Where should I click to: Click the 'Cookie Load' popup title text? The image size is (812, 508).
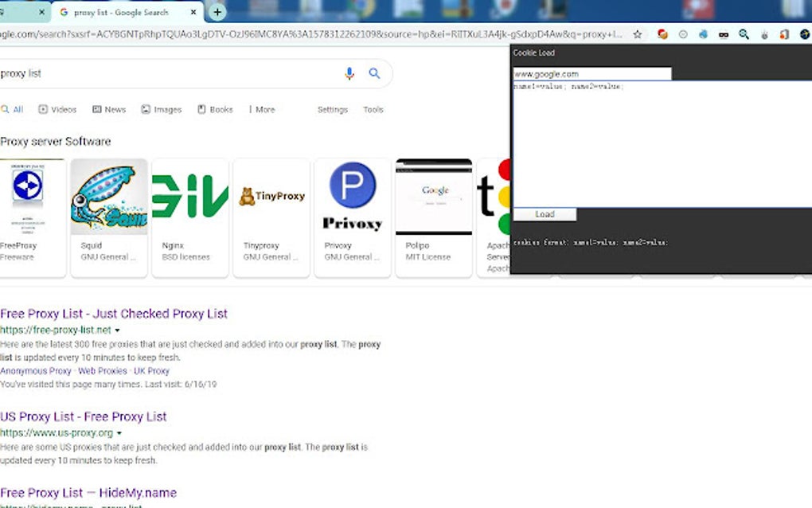pyautogui.click(x=534, y=53)
